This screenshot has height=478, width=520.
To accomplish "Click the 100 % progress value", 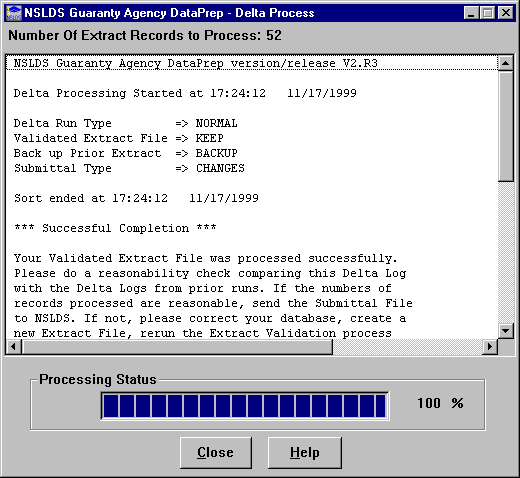I will click(x=440, y=403).
